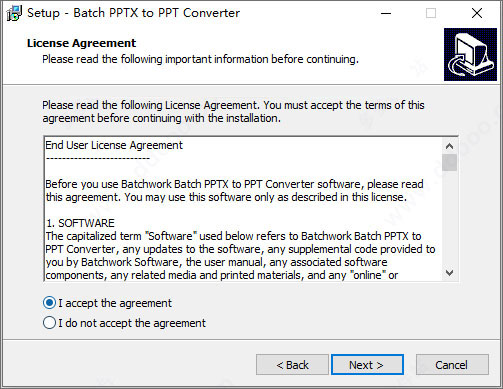Click the "I accept the agreement" label text

click(115, 303)
